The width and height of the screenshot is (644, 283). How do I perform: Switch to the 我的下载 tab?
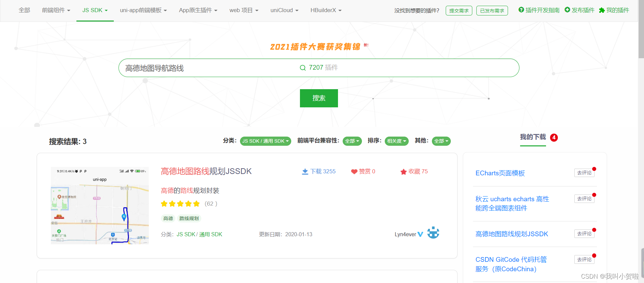coord(533,137)
